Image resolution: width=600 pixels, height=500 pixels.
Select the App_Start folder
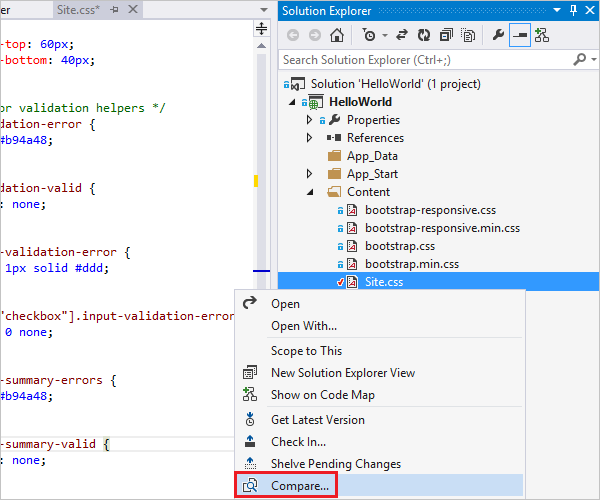point(372,174)
